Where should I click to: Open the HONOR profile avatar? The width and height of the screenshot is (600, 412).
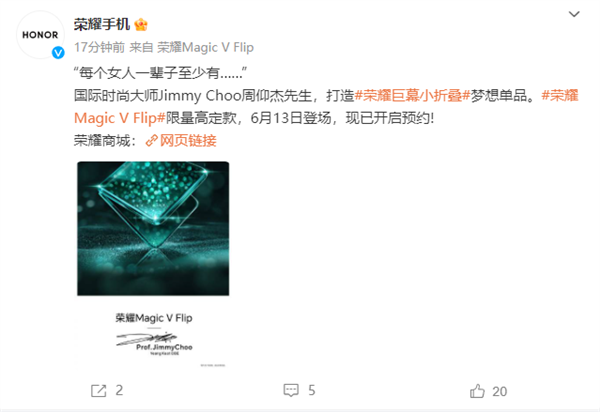[x=40, y=35]
